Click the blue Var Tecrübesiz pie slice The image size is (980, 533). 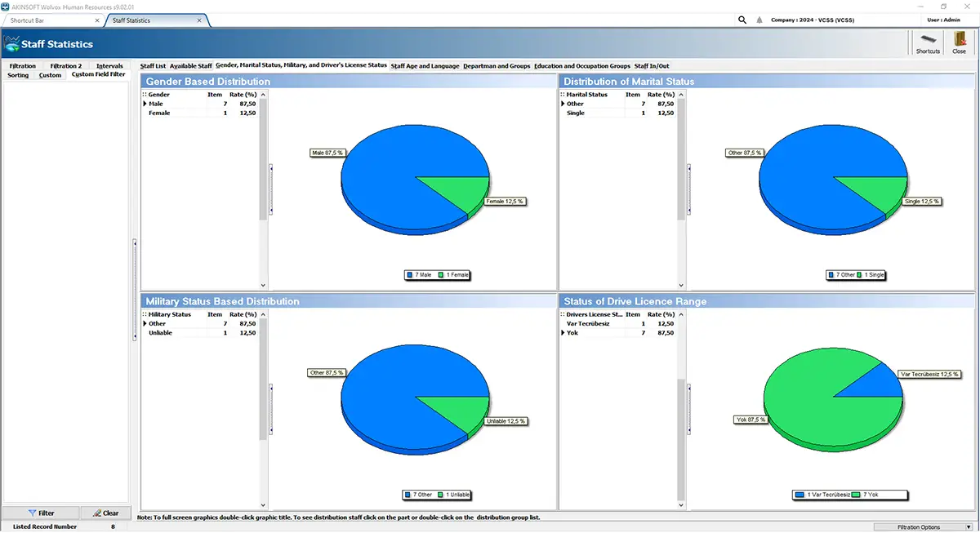[878, 382]
